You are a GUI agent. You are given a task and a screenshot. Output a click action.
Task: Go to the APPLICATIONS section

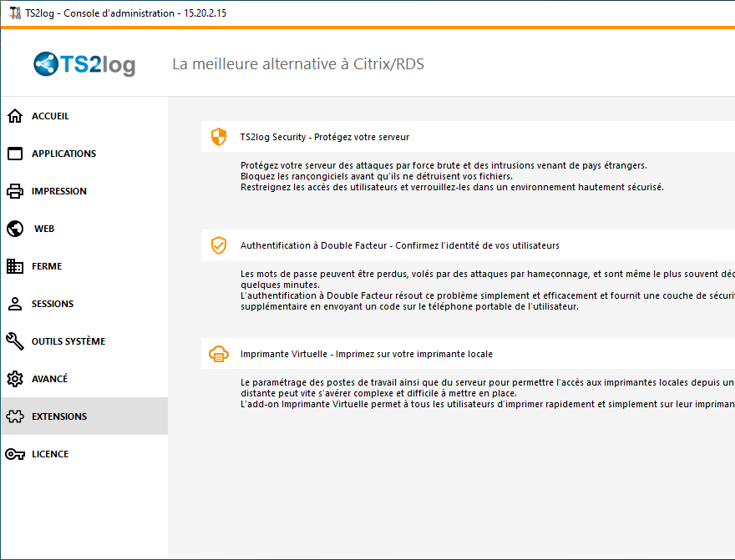coord(84,154)
